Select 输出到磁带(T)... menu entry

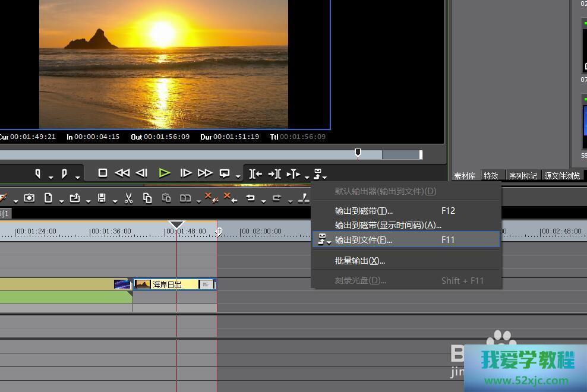pos(364,211)
